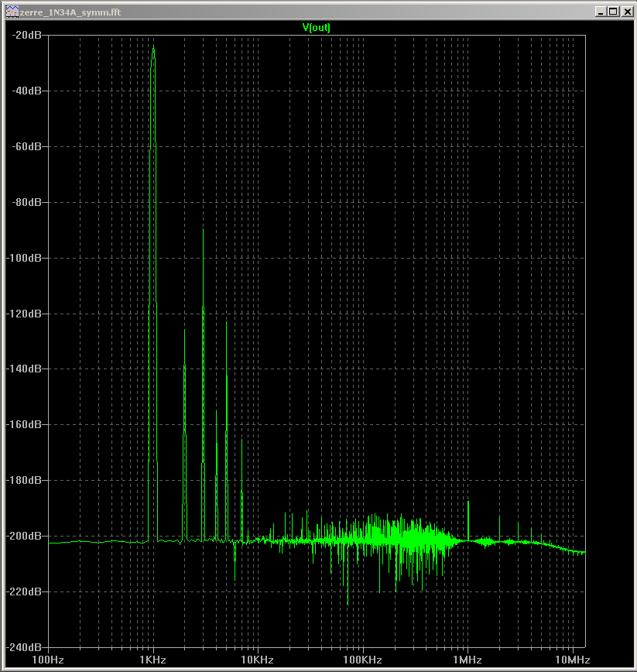
Task: Click the -40dB axis label
Action: (x=26, y=91)
